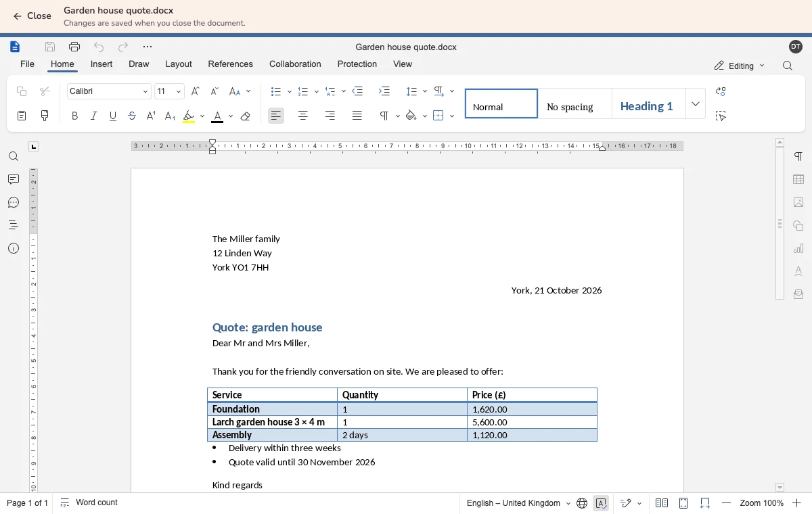Switch to the Collaboration tab

(x=295, y=64)
